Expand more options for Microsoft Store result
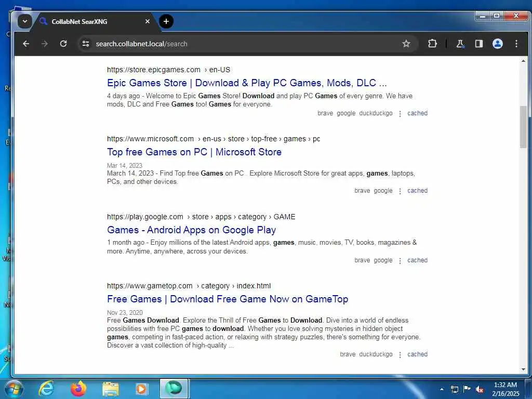The image size is (532, 399). coord(400,191)
